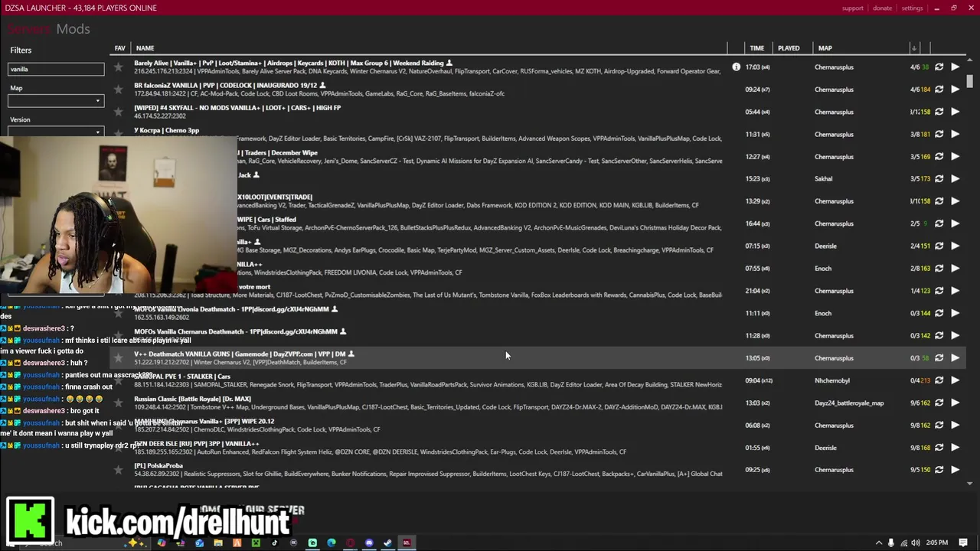Refresh the [WIPED] #4 SKYFALL server
This screenshot has height=551, width=980.
tap(939, 112)
